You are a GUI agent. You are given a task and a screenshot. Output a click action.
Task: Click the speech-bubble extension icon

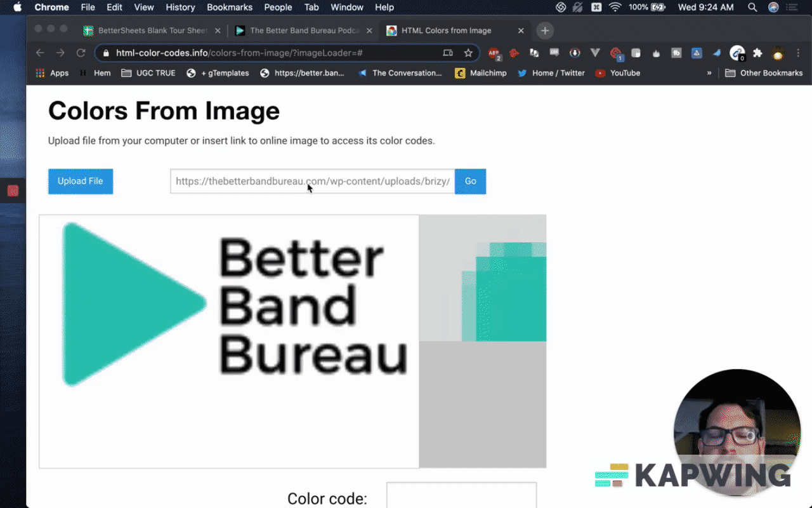pos(554,53)
